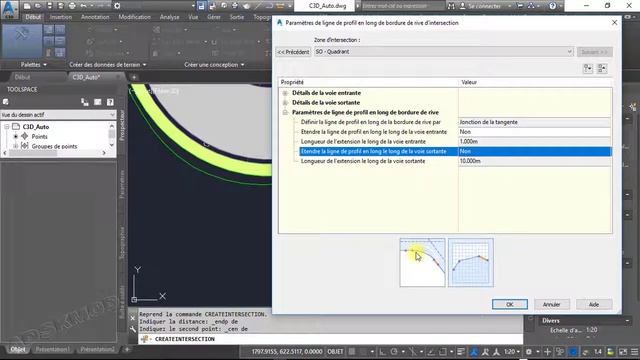Click the Toolspace large ribbon button

(22, 41)
